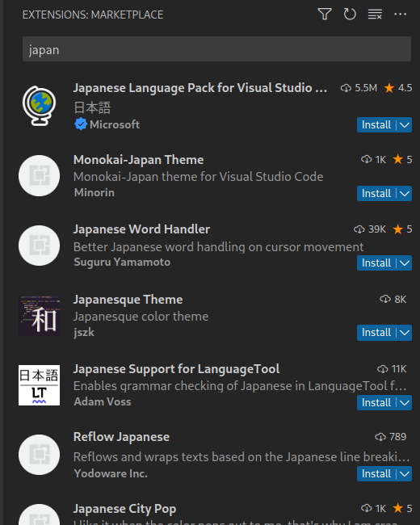Click the Japanesque Theme thumbnail
This screenshot has height=525, width=420.
[x=40, y=315]
